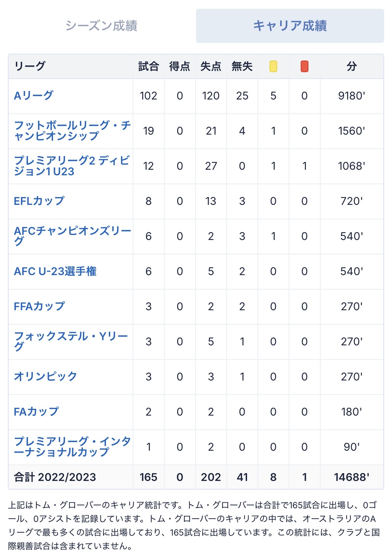Click the yellow card column icon
392x559 pixels.
click(273, 66)
